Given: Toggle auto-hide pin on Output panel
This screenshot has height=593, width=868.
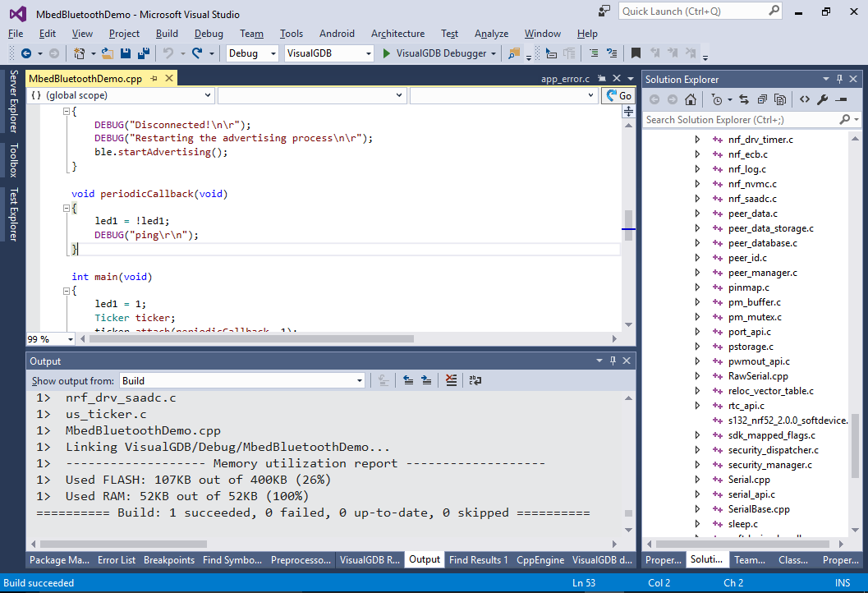Looking at the screenshot, I should pos(613,361).
